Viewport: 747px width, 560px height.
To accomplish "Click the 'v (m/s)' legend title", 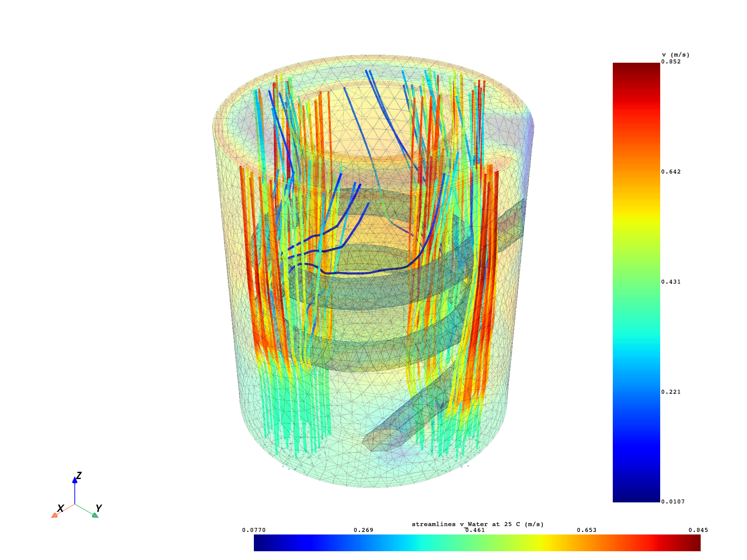I will pos(676,55).
